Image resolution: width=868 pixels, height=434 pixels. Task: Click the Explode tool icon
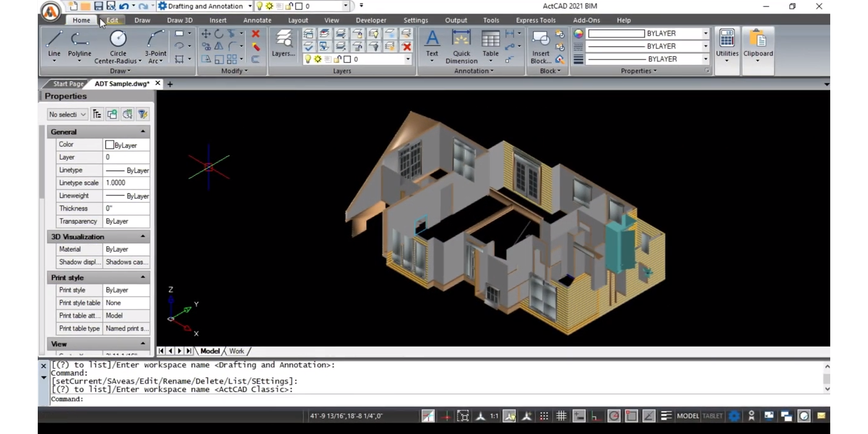[x=255, y=46]
